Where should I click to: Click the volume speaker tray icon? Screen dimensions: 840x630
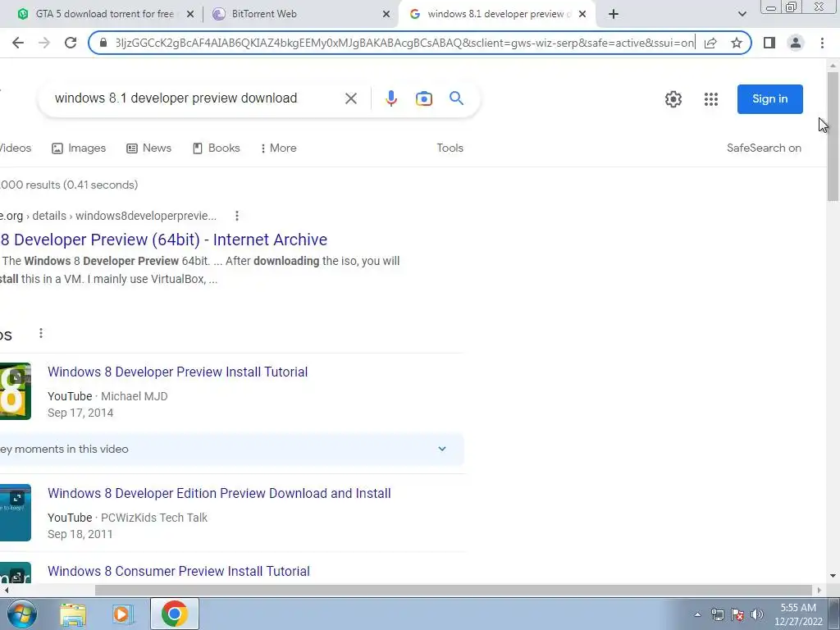tap(757, 615)
